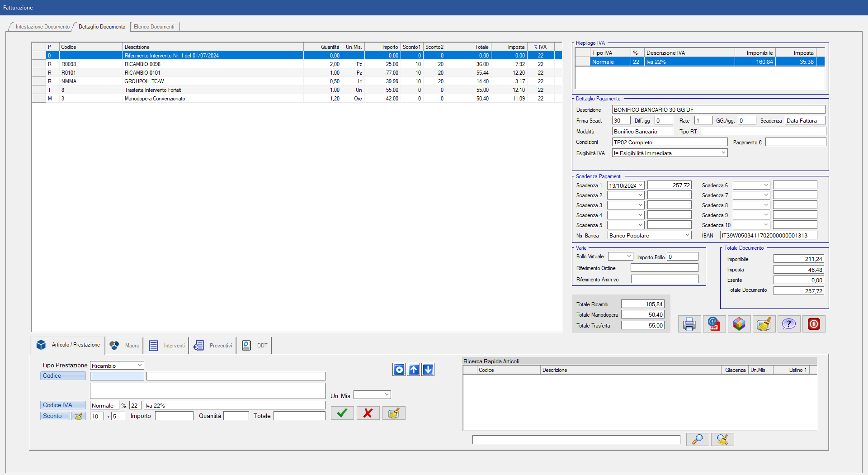Viewport: 868px width, 475px height.
Task: Click the Codice lookup button
Action: [x=63, y=376]
